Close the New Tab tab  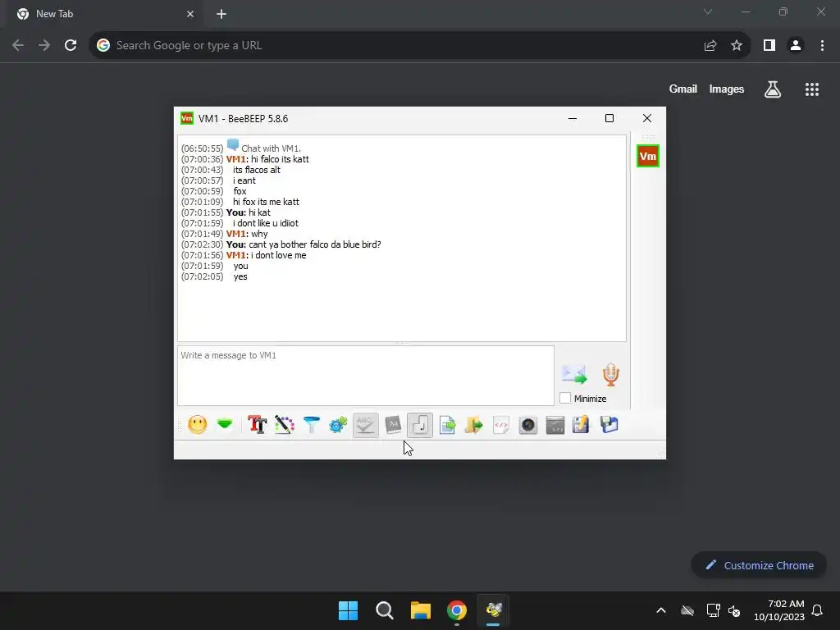pos(190,14)
